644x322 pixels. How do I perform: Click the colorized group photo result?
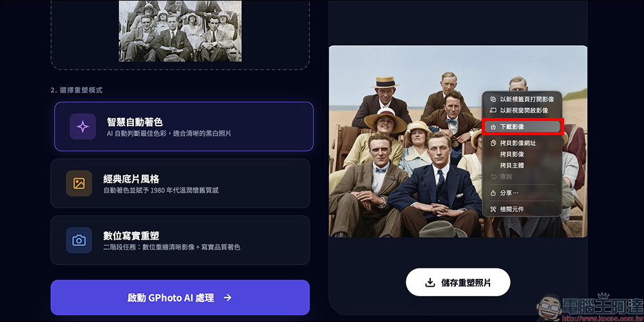click(405, 141)
